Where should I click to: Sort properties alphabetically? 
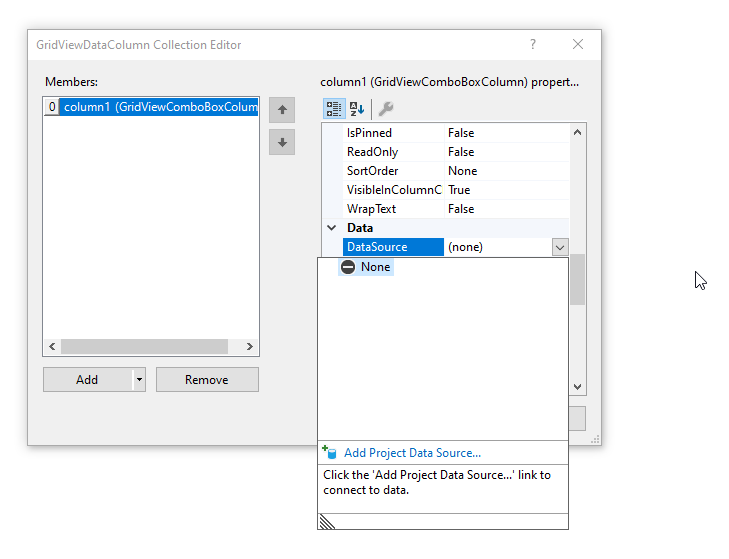click(x=357, y=109)
